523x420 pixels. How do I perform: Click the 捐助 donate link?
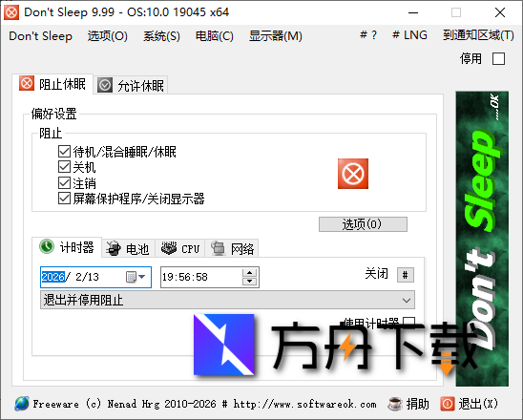(x=418, y=404)
